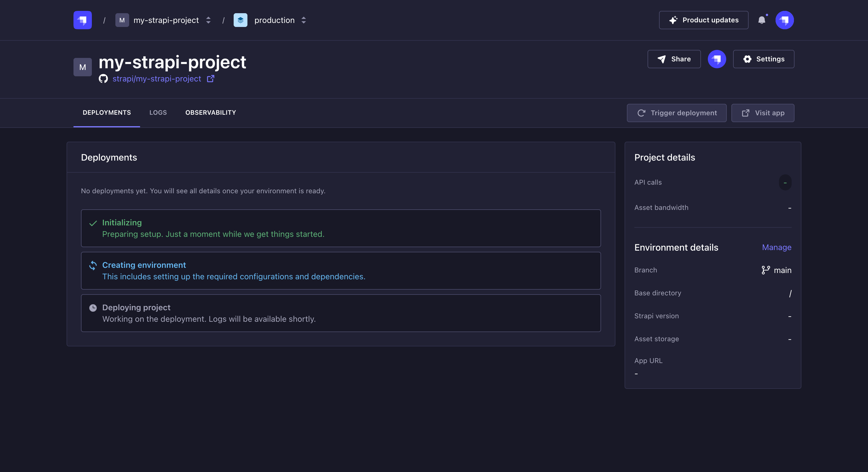Viewport: 868px width, 472px height.
Task: Click the main branch name
Action: coord(782,270)
